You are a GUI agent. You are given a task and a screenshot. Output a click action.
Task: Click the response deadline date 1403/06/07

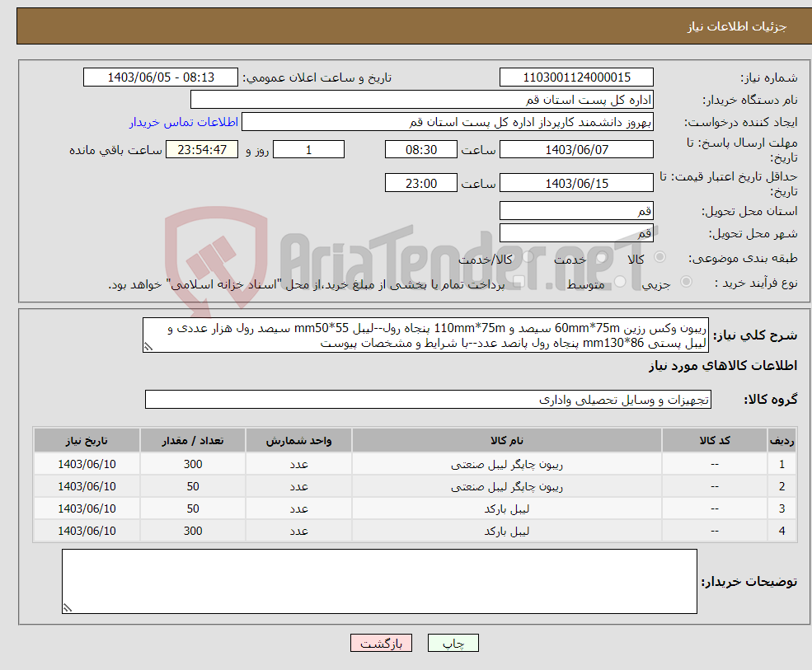tap(576, 150)
